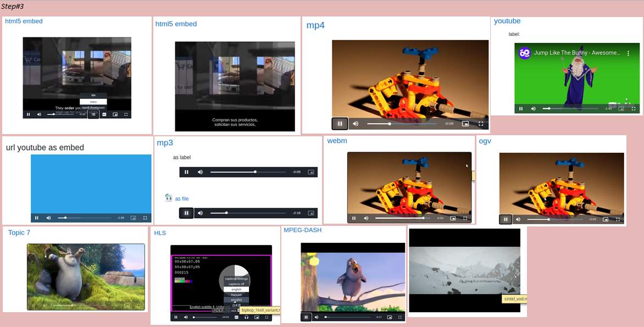The width and height of the screenshot is (644, 327).
Task: Pause the HLS video
Action: pyautogui.click(x=176, y=317)
